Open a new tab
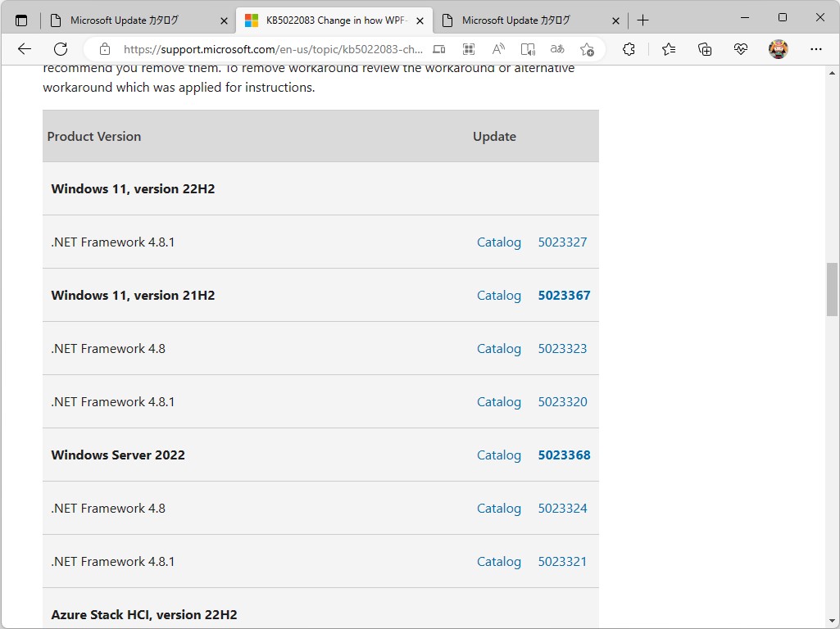Screen dimensions: 840x629 click(x=643, y=20)
